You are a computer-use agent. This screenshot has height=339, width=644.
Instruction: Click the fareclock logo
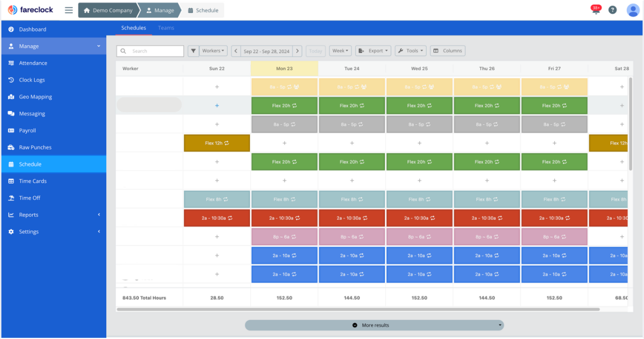[x=31, y=10]
